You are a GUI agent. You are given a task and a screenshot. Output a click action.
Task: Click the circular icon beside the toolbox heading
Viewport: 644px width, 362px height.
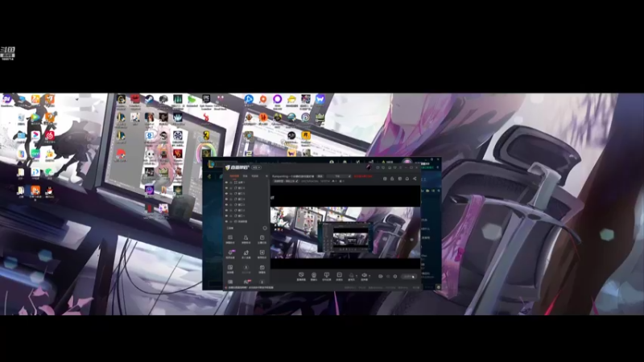(x=265, y=228)
